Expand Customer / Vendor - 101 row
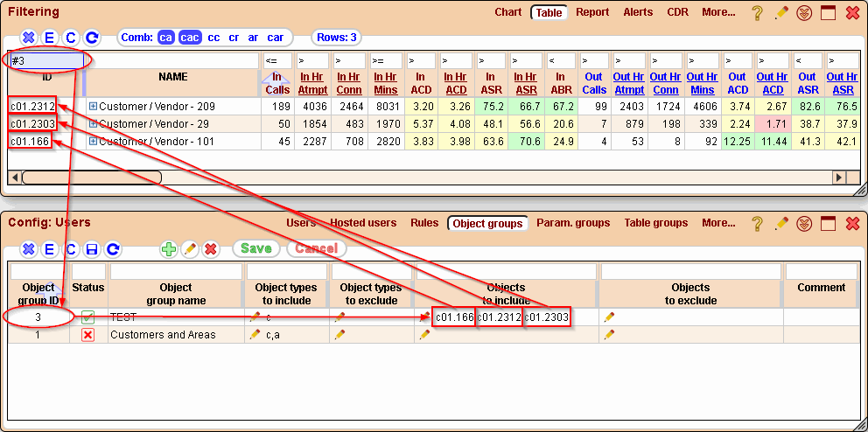868x432 pixels. (94, 142)
